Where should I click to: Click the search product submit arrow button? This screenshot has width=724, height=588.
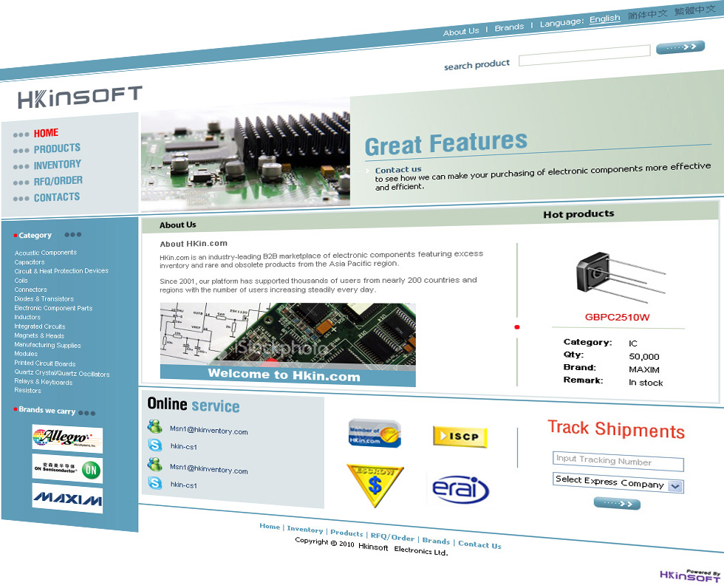point(680,47)
